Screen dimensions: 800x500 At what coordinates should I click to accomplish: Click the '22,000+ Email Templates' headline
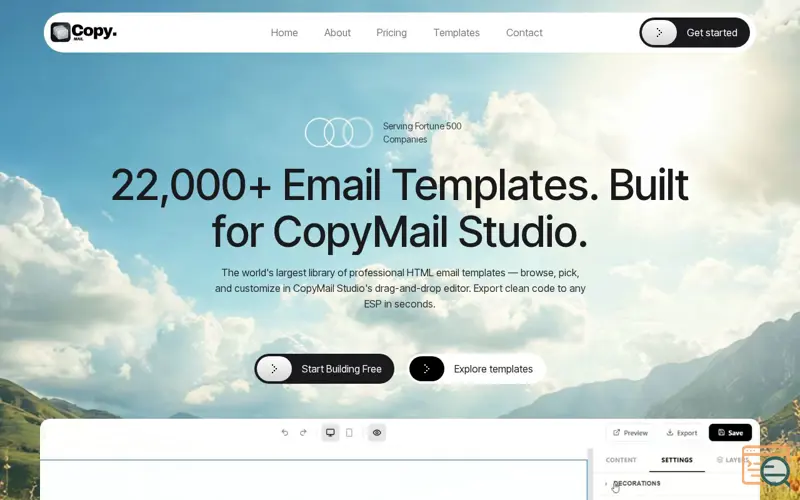point(400,208)
